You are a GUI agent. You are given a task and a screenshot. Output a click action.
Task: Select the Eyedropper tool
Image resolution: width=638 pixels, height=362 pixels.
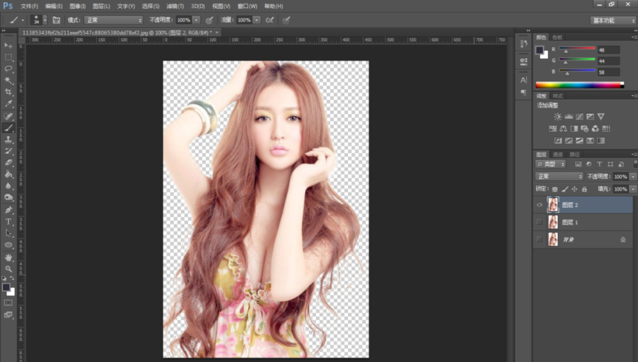9,104
